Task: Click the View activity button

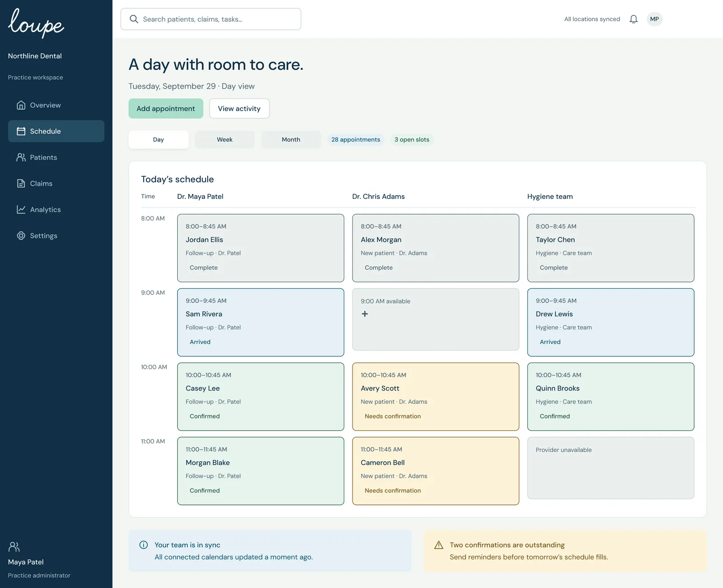Action: tap(239, 108)
